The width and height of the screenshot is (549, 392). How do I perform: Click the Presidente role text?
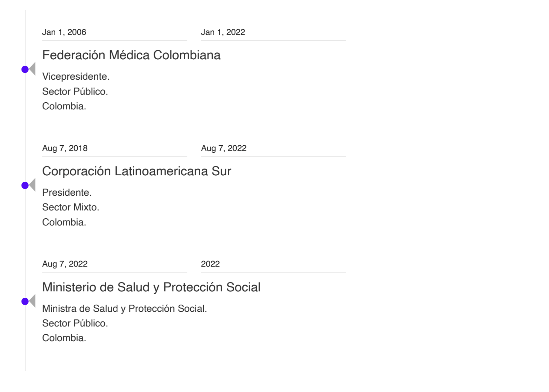pos(67,193)
